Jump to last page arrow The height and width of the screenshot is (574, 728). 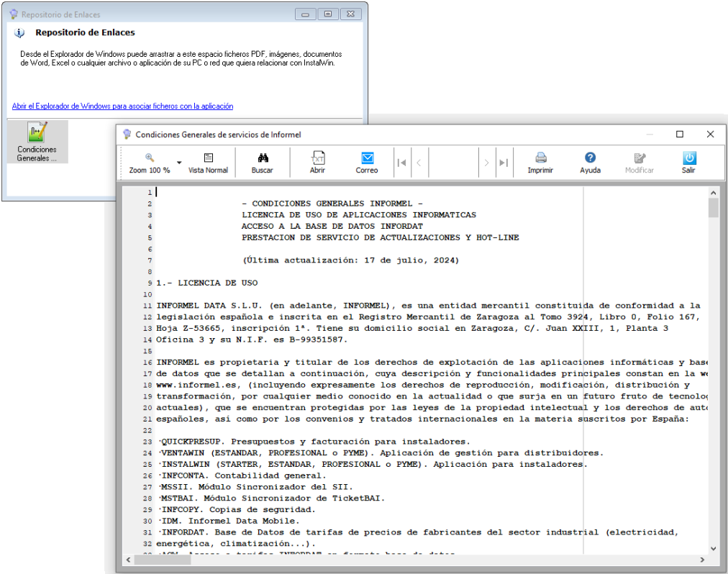(504, 163)
